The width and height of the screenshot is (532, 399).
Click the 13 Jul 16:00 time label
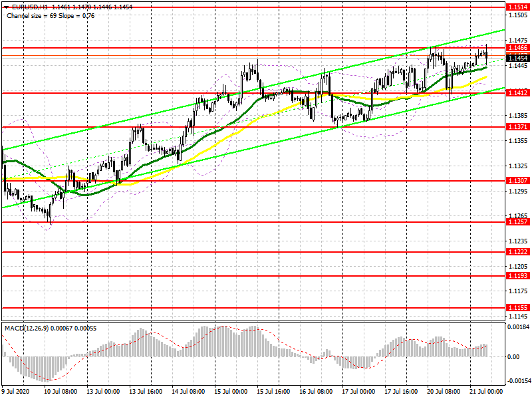tap(146, 392)
